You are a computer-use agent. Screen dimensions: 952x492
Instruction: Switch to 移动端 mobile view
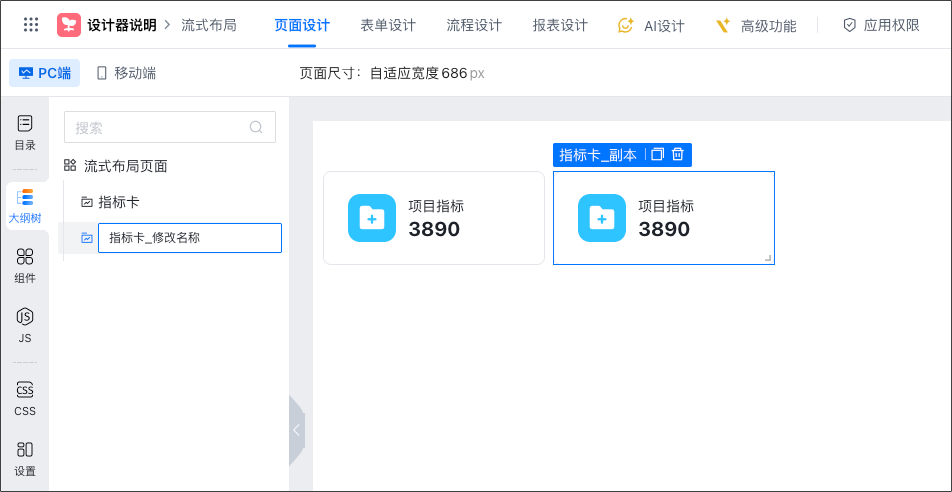click(x=126, y=73)
